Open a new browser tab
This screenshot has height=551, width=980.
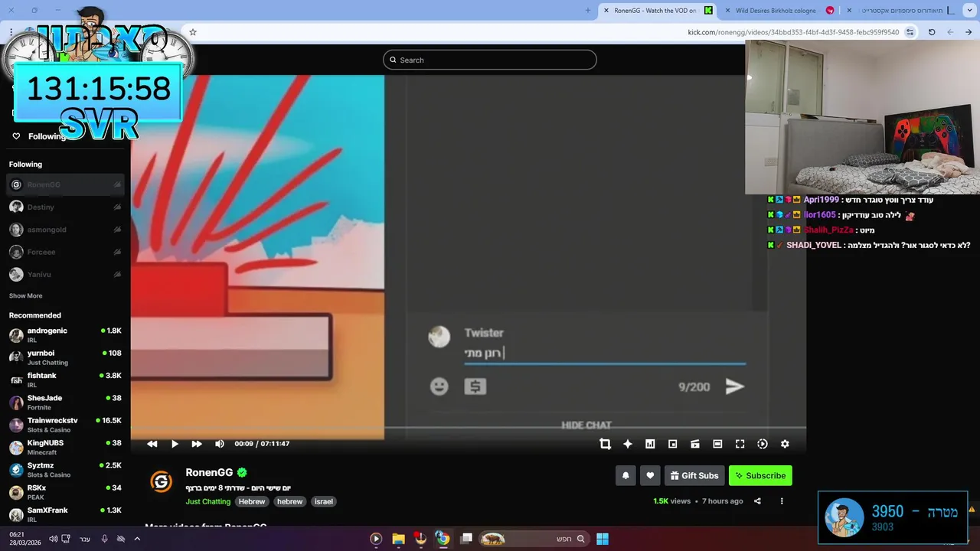(x=588, y=11)
